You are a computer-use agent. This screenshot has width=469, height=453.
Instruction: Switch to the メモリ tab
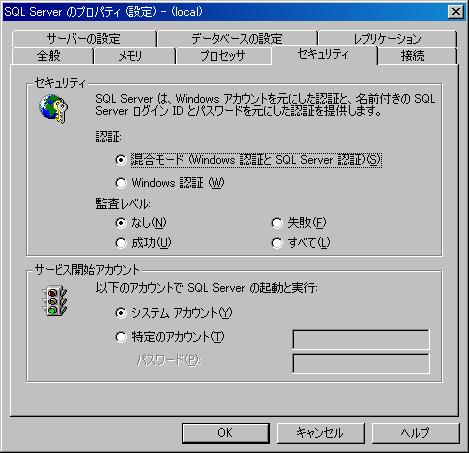point(134,56)
